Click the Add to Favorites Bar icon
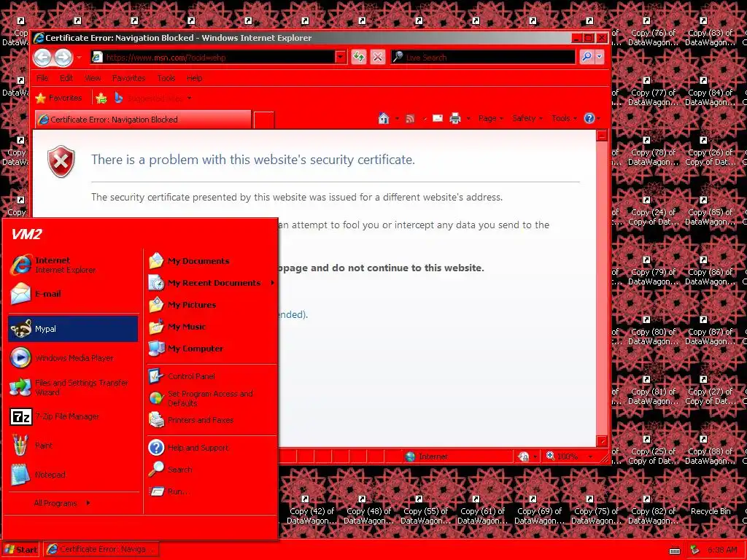Screen dimensions: 747x560 tap(101, 98)
